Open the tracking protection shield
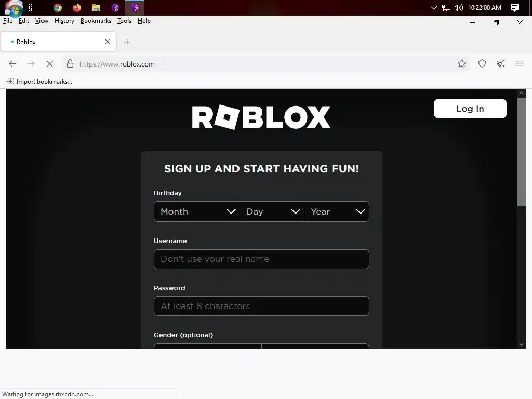 pos(482,63)
